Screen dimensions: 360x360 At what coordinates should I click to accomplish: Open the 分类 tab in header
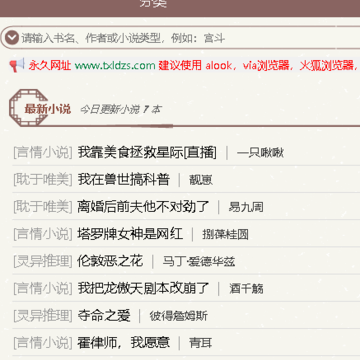[x=153, y=4]
